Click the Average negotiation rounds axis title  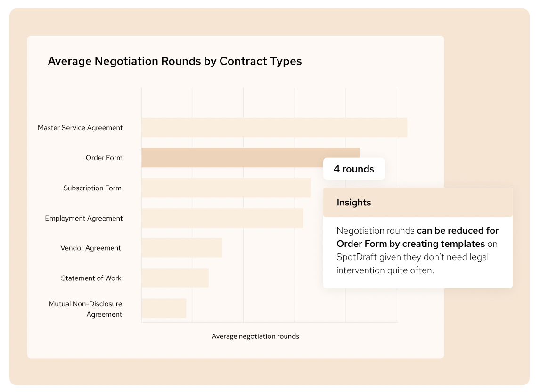tap(255, 336)
